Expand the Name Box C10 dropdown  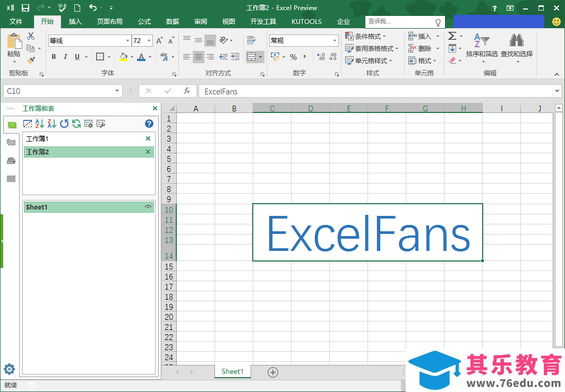tap(117, 91)
